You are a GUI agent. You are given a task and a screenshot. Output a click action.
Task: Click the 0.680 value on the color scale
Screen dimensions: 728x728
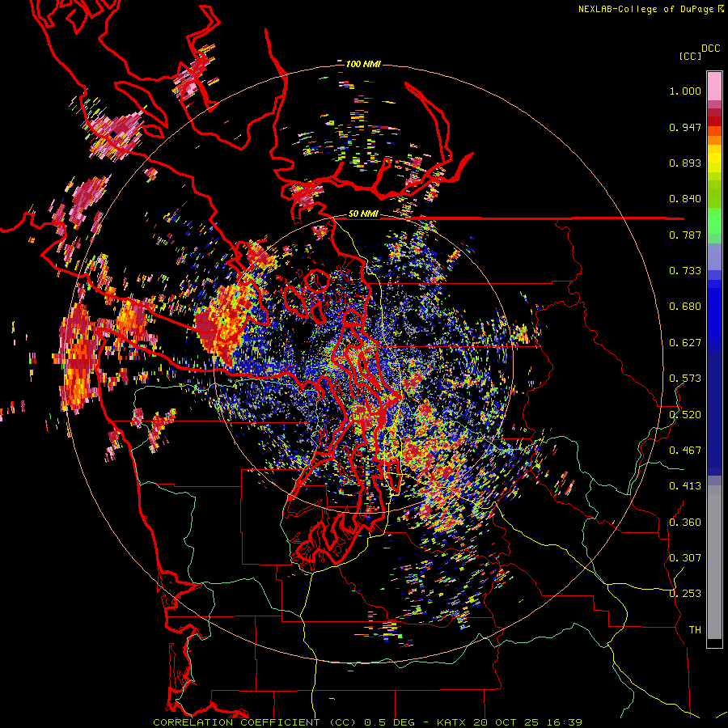click(x=685, y=307)
